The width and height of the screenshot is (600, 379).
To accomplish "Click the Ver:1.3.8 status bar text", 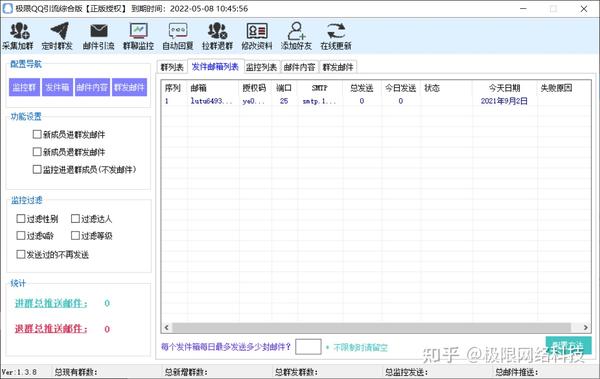I will (19, 372).
